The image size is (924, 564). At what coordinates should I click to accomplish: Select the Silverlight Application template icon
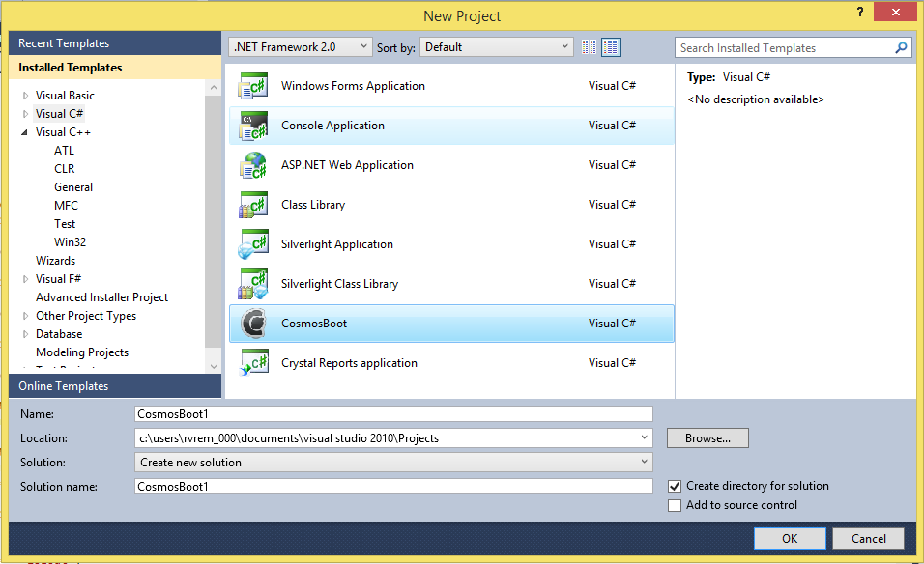253,244
